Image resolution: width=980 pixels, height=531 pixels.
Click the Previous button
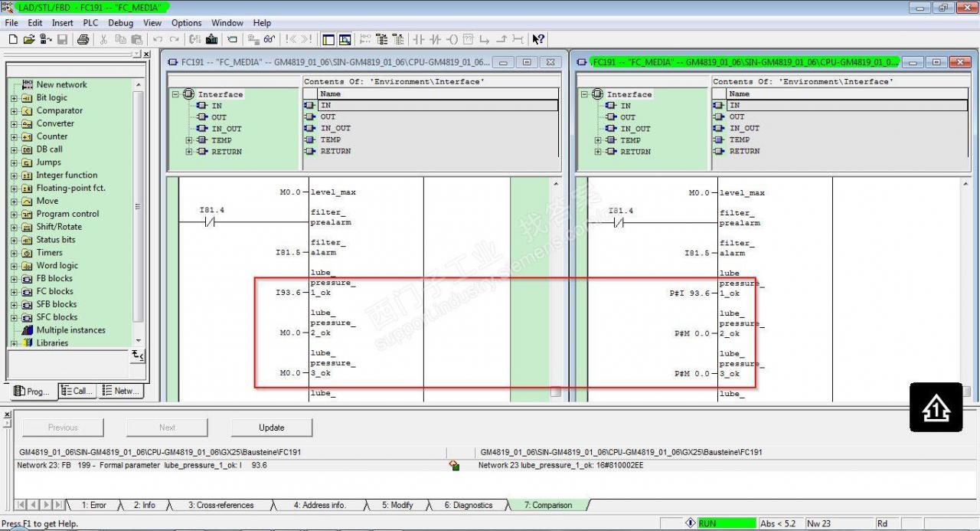tap(63, 428)
